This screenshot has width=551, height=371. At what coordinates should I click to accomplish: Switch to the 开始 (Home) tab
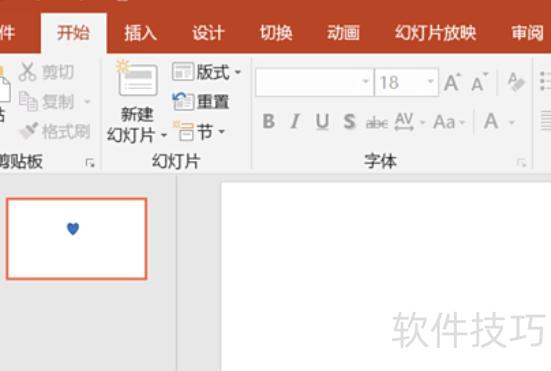(x=73, y=33)
